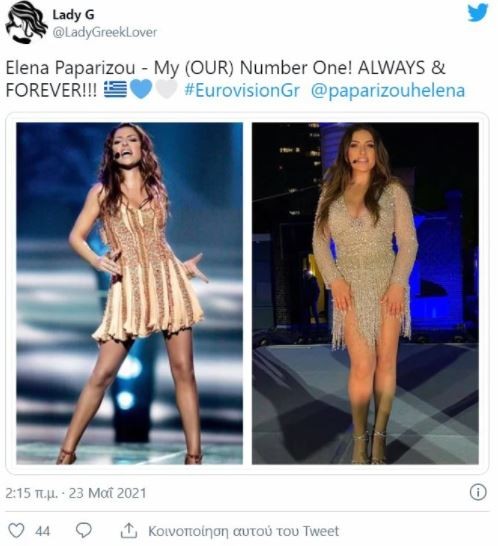Open the Lady G display name

point(73,15)
